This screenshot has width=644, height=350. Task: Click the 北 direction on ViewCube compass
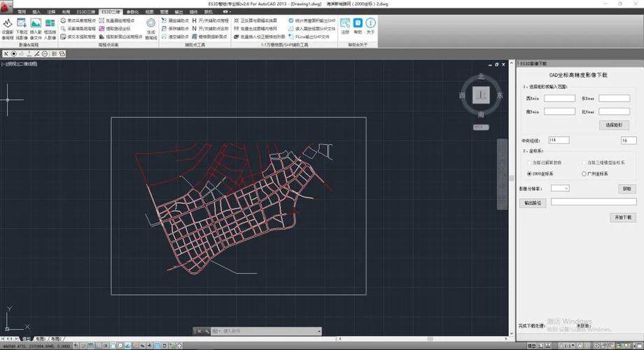point(481,76)
